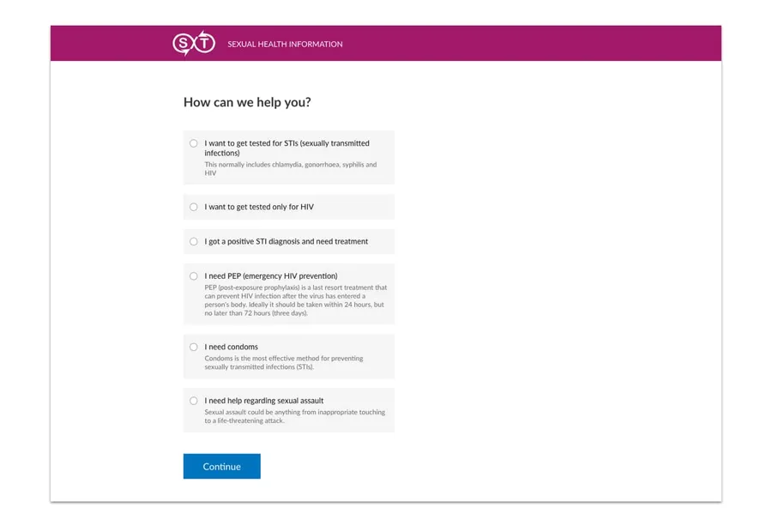
Task: Click the Sexual Health Information header title
Action: (x=285, y=44)
